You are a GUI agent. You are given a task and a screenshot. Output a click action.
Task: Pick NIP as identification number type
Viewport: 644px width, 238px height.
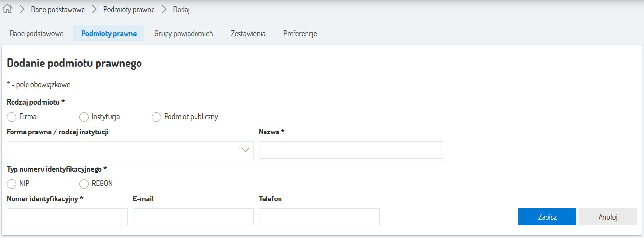tap(12, 184)
